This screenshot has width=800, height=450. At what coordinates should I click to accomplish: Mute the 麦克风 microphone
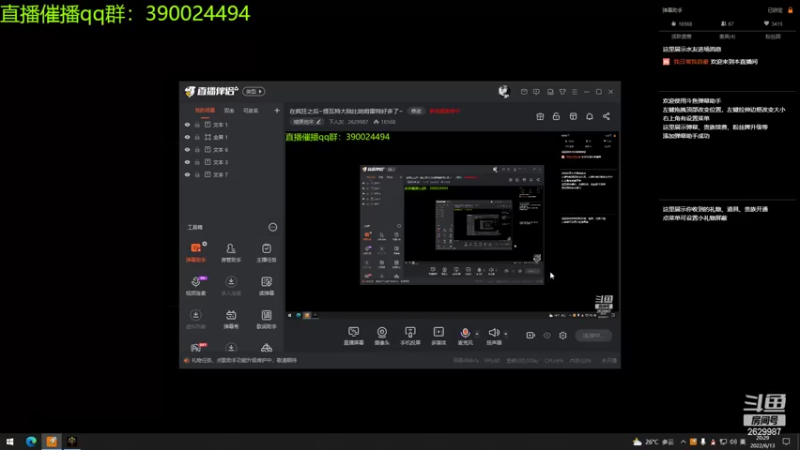click(465, 336)
